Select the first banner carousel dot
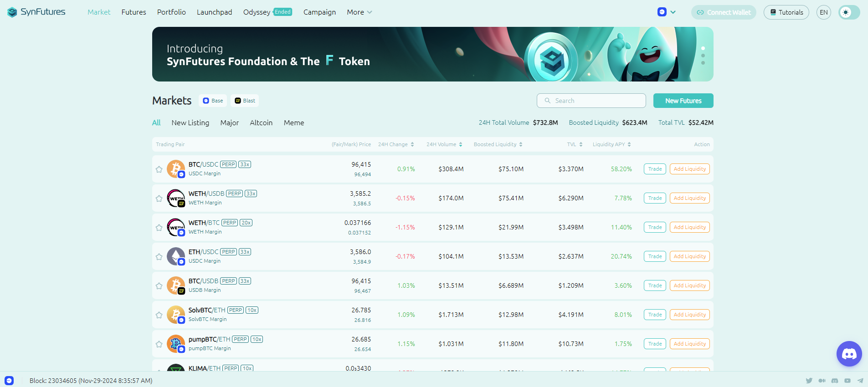Screen dimensions: 868x387 pos(703,48)
